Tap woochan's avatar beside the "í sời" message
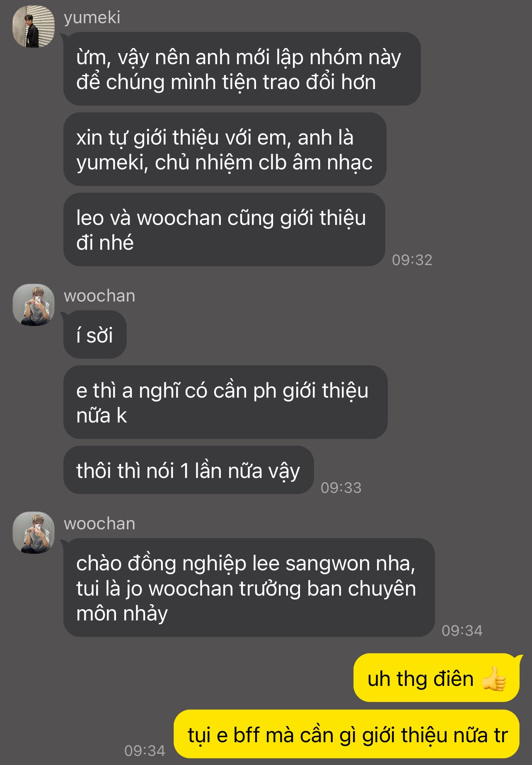Viewport: 532px width, 765px height. pos(34,305)
